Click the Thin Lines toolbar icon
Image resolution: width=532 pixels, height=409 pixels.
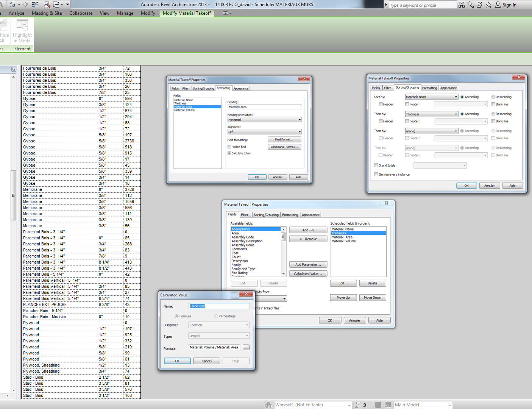tap(35, 5)
